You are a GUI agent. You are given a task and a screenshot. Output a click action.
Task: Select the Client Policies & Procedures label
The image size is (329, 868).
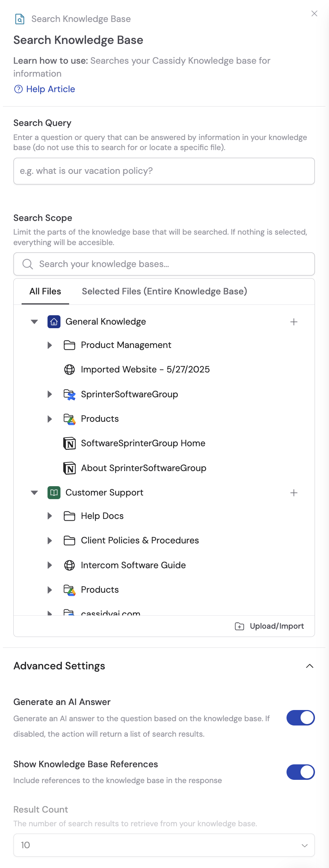click(x=140, y=541)
